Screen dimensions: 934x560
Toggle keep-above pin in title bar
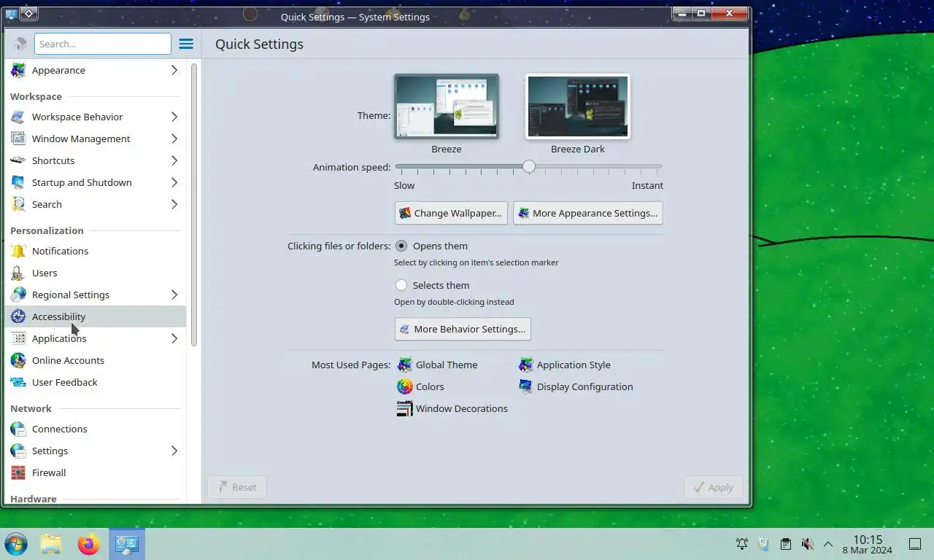(28, 13)
